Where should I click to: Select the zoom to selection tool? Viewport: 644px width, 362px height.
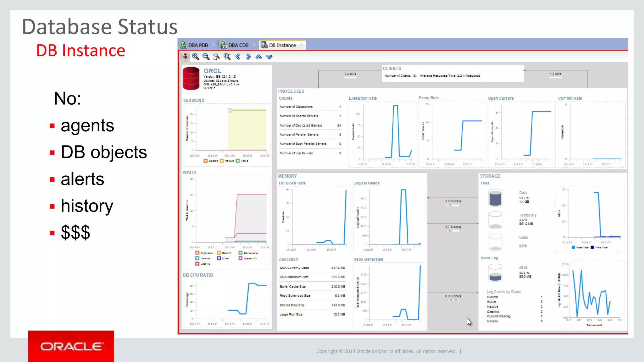(x=216, y=57)
